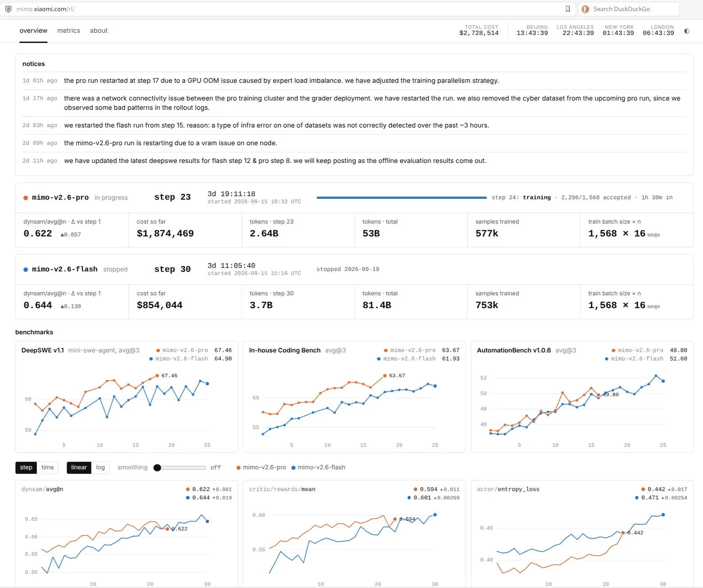703x588 pixels.
Task: Click the critic/rewards/mean chart title
Action: pyautogui.click(x=282, y=489)
